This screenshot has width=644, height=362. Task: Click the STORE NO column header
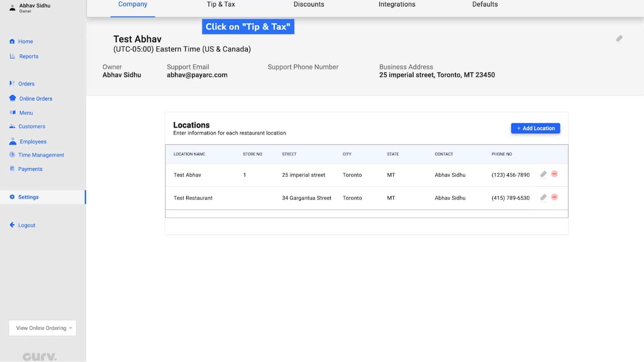(x=253, y=154)
